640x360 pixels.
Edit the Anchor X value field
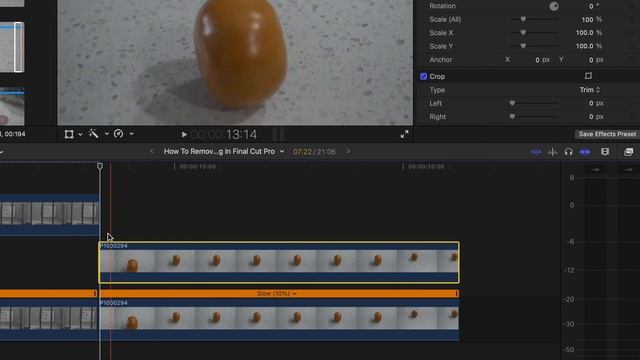(x=537, y=60)
